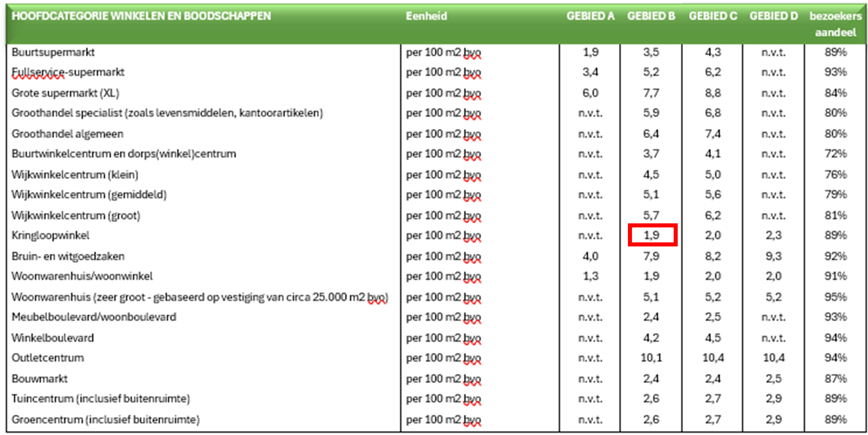Image resolution: width=868 pixels, height=435 pixels.
Task: Select the Tuincentrum (inclusief buitenruimte) label
Action: (100, 399)
